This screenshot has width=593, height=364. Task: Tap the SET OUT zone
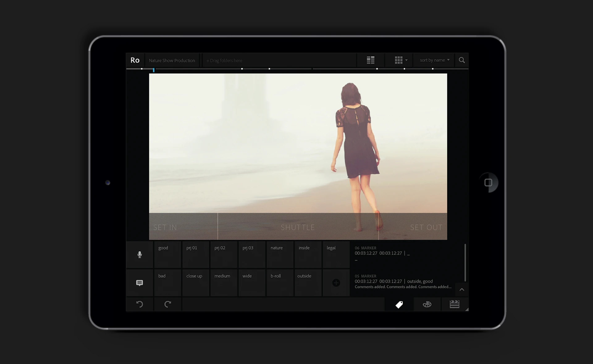click(x=413, y=226)
